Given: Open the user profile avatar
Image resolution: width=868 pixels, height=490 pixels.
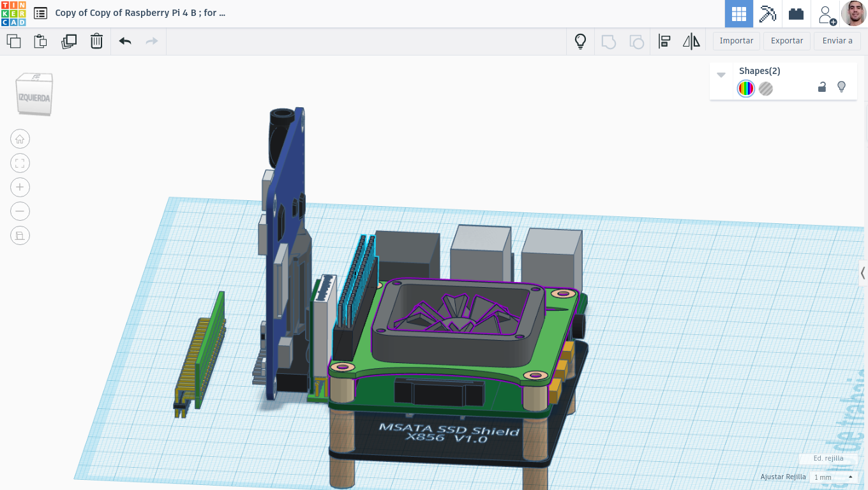Looking at the screenshot, I should (854, 13).
